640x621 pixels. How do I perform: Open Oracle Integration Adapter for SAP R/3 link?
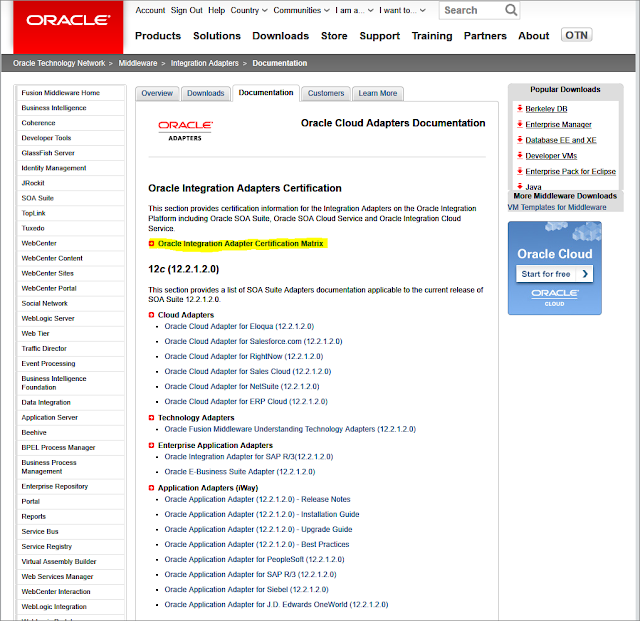249,457
